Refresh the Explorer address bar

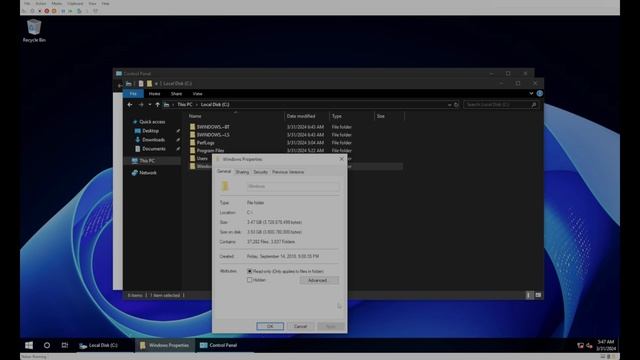point(456,105)
